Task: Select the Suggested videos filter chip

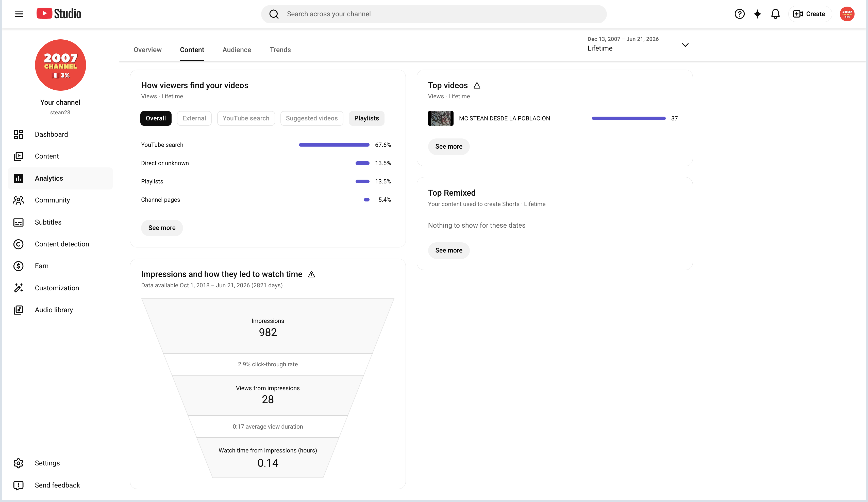Action: tap(312, 118)
